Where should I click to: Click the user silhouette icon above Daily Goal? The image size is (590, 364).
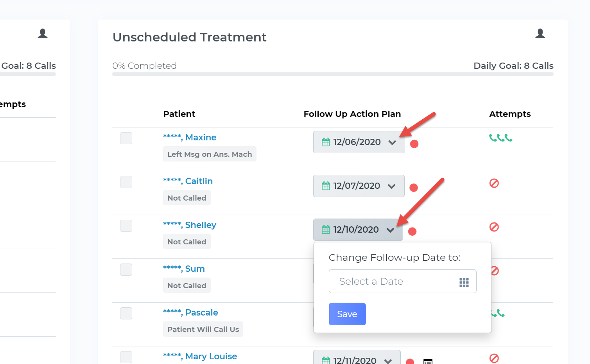click(540, 34)
